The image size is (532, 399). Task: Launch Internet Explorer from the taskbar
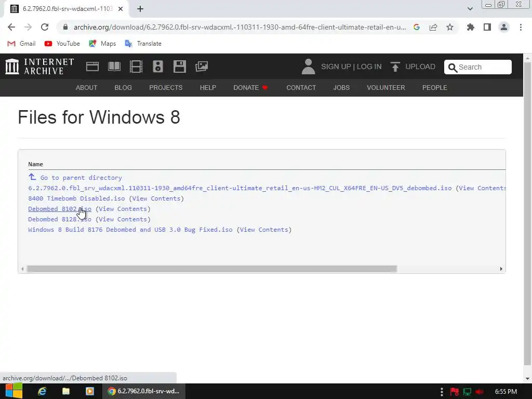[42, 391]
